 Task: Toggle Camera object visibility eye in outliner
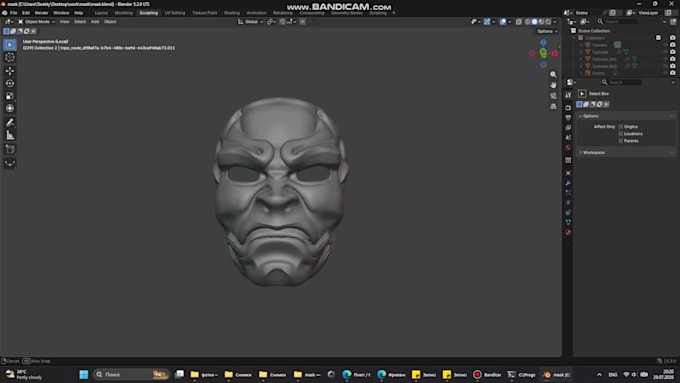[665, 45]
